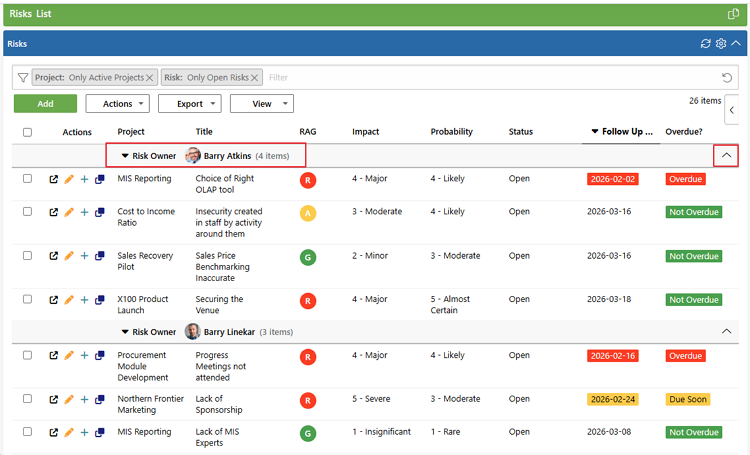
Task: Click the copy icon in Risks List bar
Action: (733, 14)
